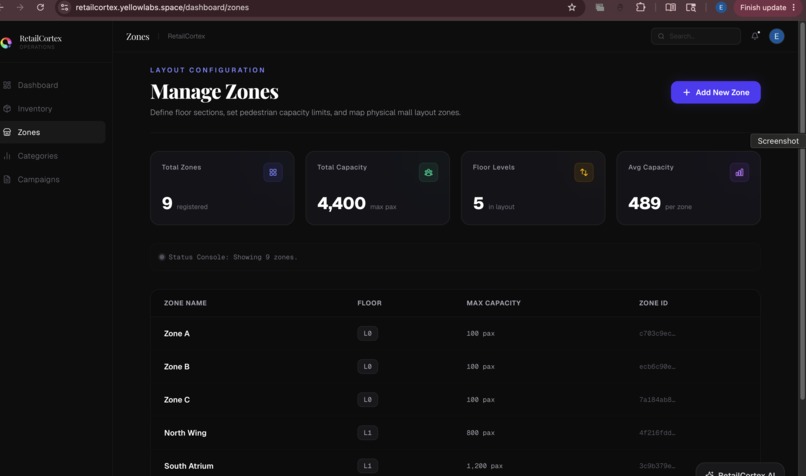The image size is (806, 476).
Task: Click the Categories bar chart icon
Action: [x=7, y=156]
